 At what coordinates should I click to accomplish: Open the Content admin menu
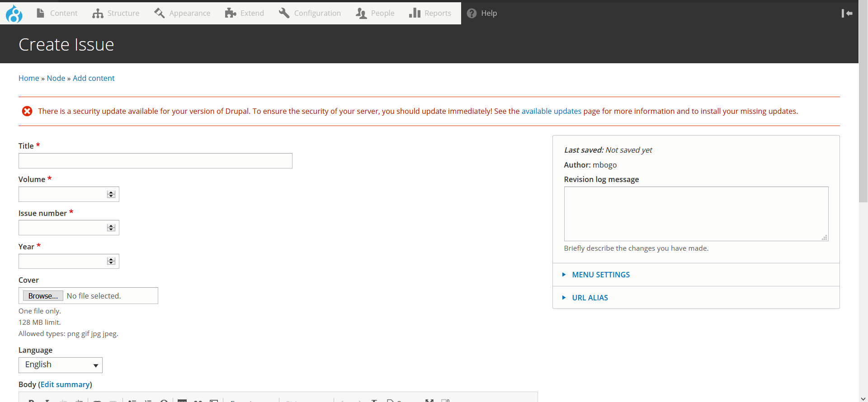pyautogui.click(x=57, y=13)
